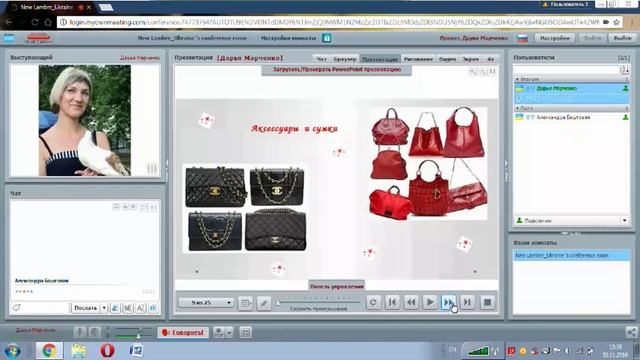Click the 'Чат' panel header on the left
640x360 pixels.
click(16, 193)
